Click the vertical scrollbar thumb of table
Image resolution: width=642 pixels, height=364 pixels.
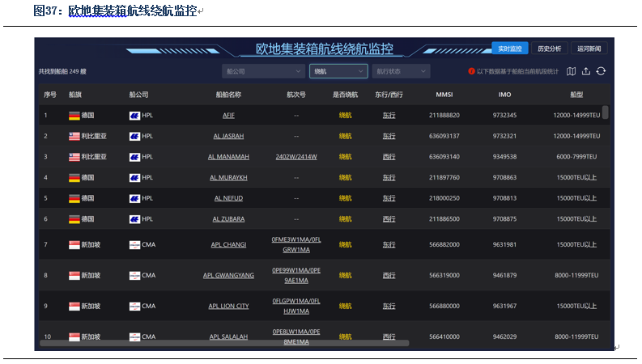click(x=605, y=112)
